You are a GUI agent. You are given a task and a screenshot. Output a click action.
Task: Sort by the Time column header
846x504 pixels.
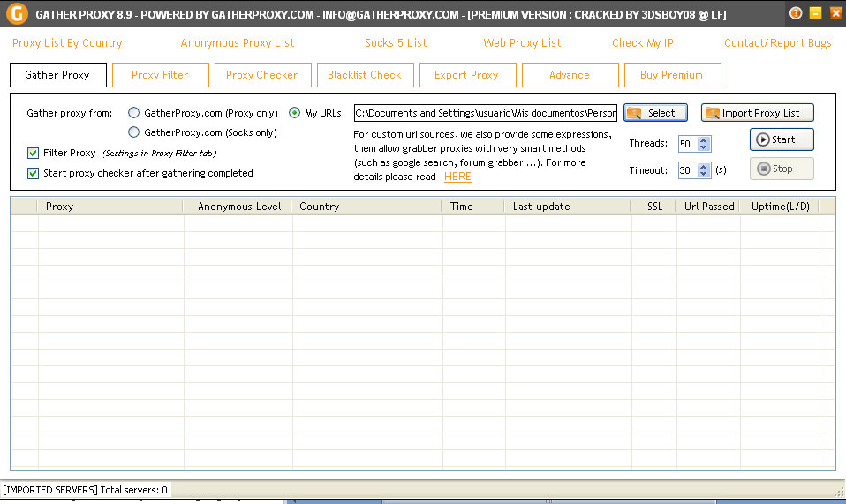[x=473, y=207]
